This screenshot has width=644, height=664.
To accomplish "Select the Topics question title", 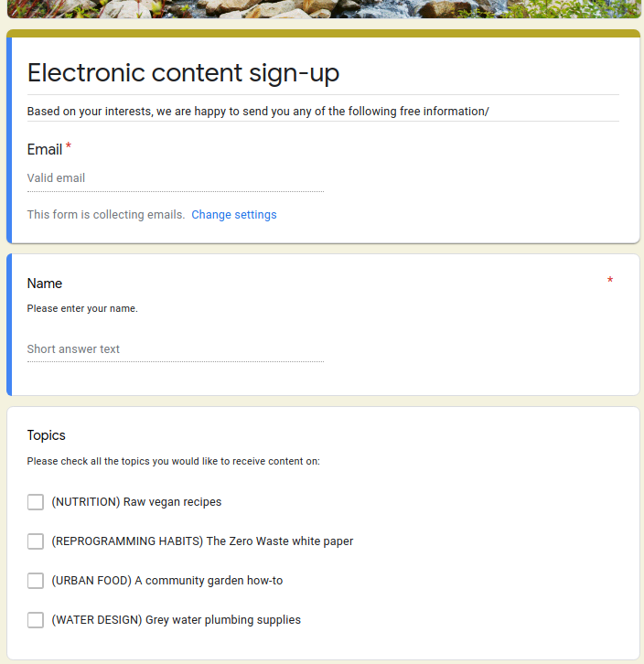I will [46, 435].
